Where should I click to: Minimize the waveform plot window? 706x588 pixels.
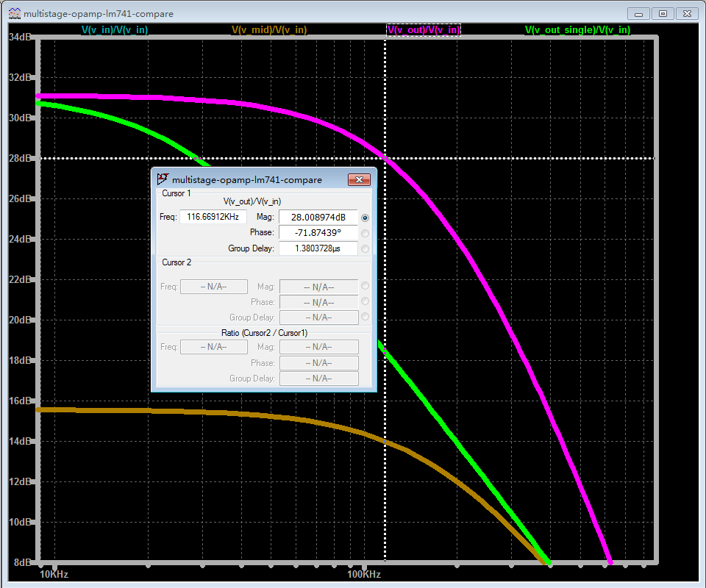639,13
